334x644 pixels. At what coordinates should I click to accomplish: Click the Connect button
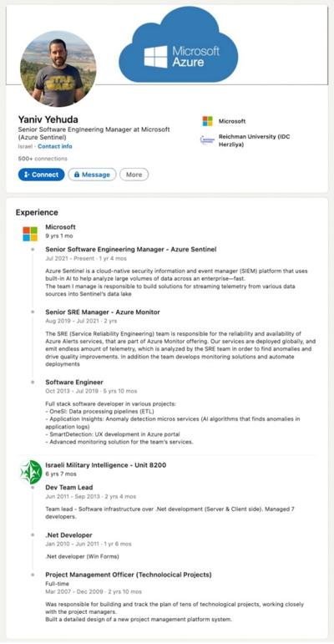(x=41, y=175)
